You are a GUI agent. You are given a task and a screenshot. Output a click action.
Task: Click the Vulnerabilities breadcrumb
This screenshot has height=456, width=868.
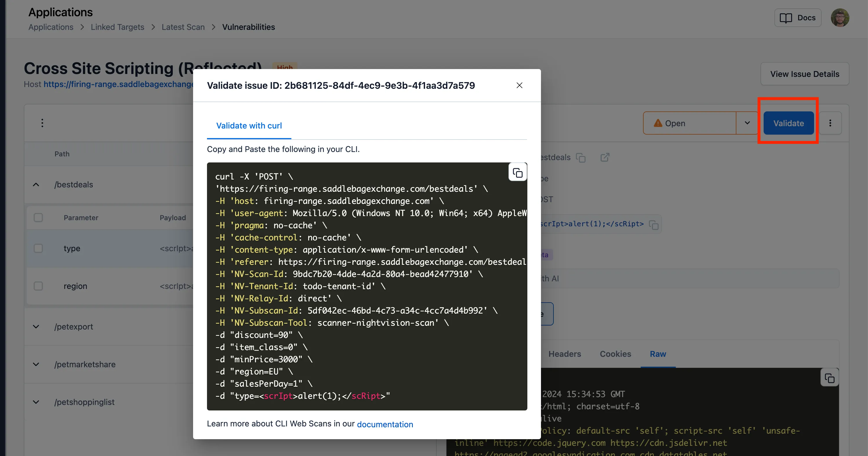point(248,27)
